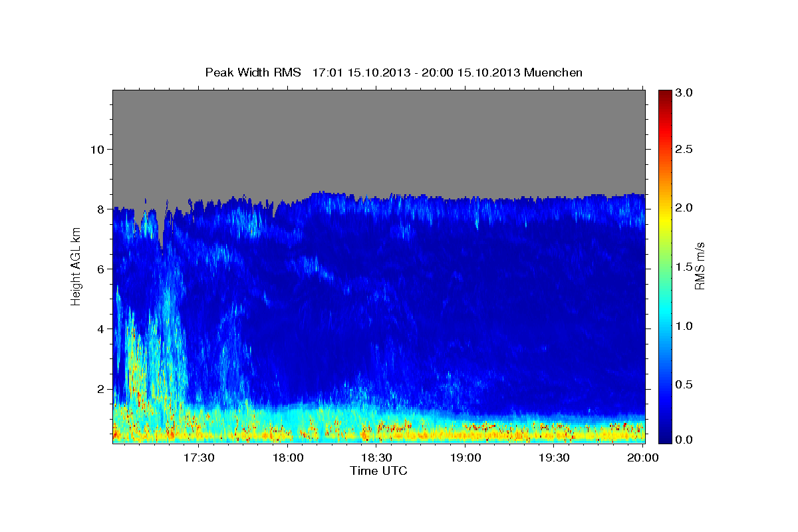Click the colorbar value 1.0
This screenshot has height=532, width=798.
coord(684,326)
